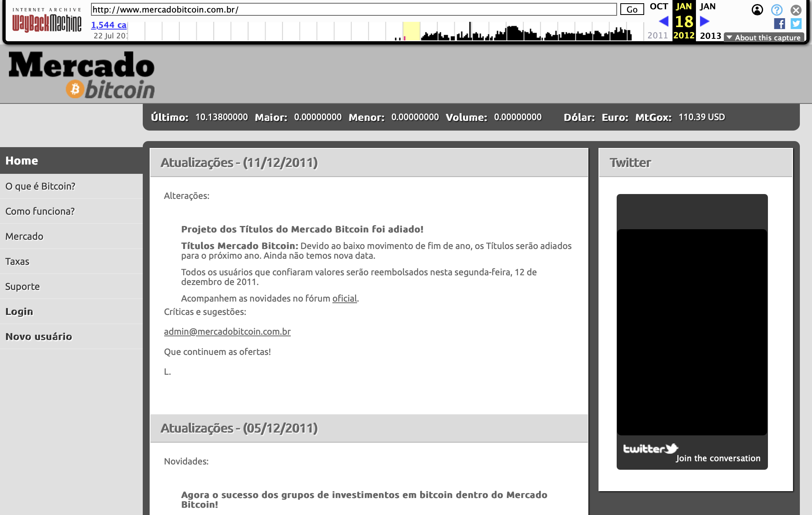Image resolution: width=812 pixels, height=515 pixels.
Task: Click the Wayback URL input field
Action: pos(354,10)
